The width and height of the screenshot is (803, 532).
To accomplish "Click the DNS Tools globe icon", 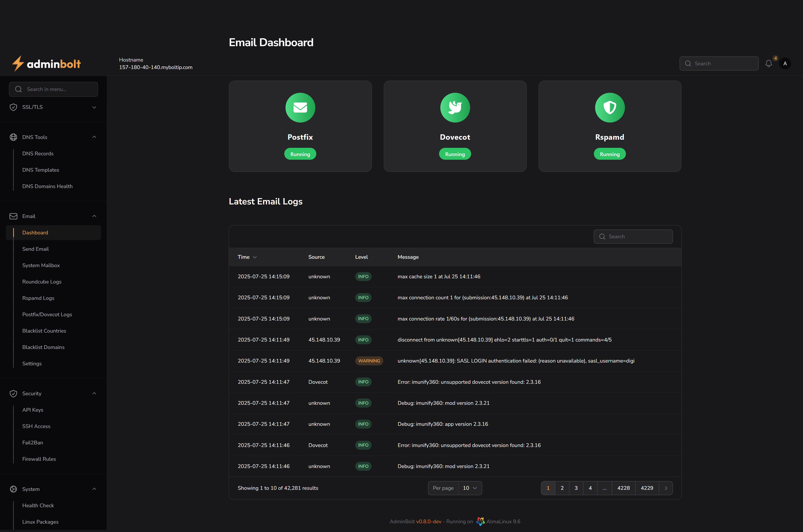I will click(13, 137).
